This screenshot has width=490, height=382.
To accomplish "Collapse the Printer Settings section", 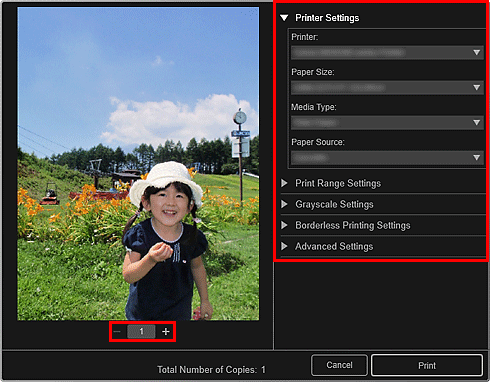I will pyautogui.click(x=284, y=18).
